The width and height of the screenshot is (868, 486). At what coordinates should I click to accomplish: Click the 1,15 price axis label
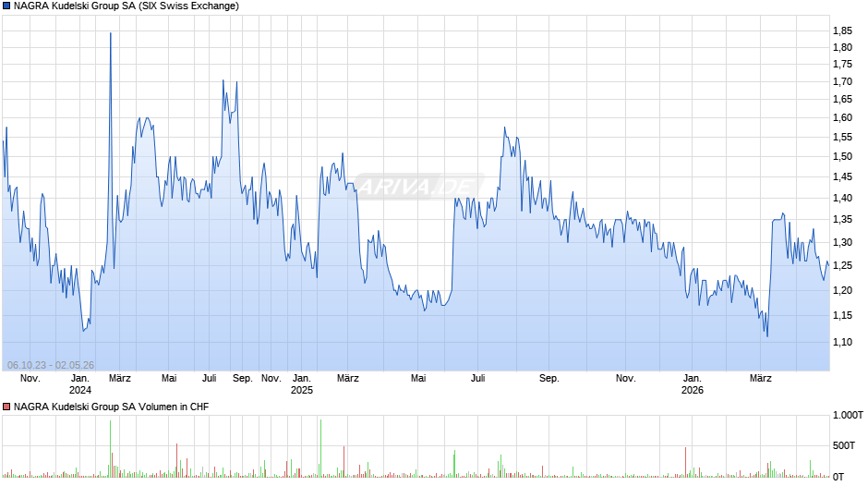[x=842, y=316]
